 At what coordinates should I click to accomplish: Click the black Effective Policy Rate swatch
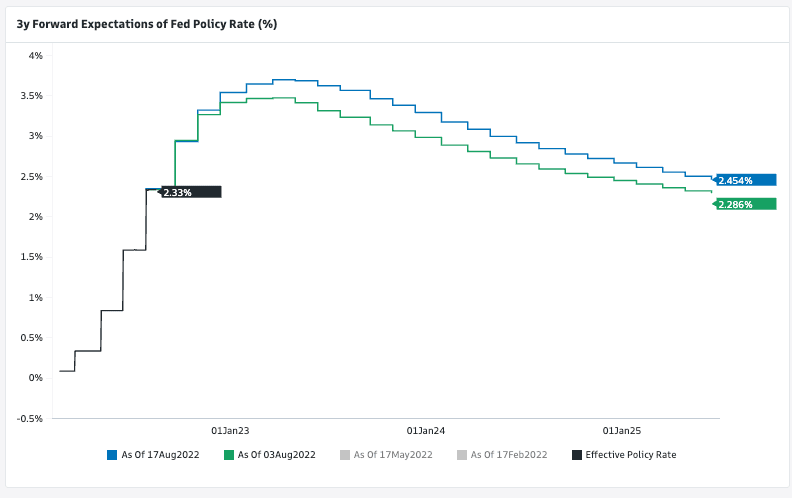pyautogui.click(x=577, y=455)
